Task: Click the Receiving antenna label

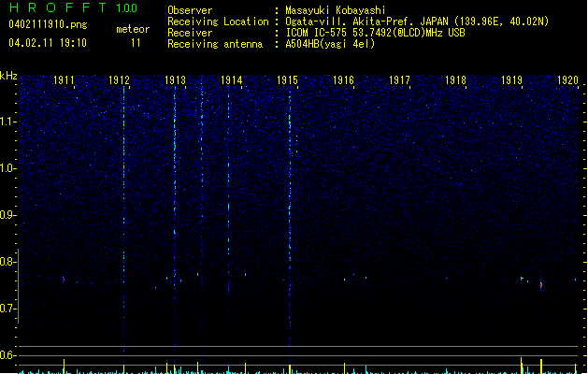Action: 215,44
